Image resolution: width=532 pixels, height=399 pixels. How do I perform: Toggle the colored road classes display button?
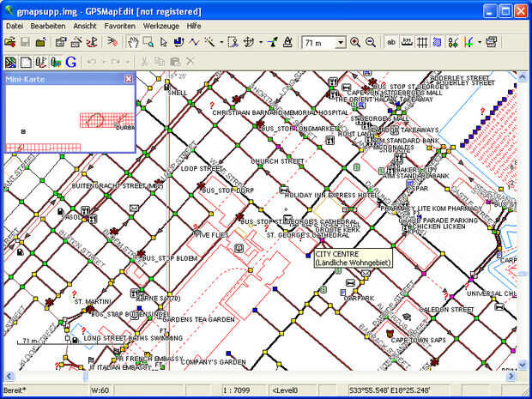(x=469, y=42)
